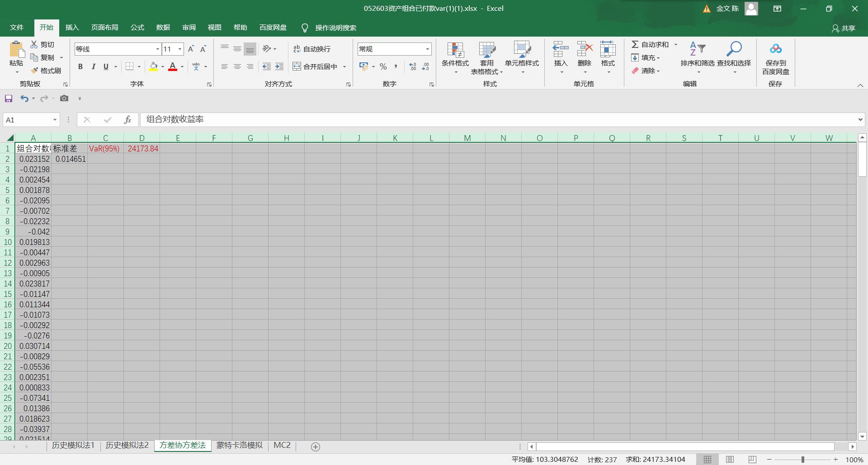Image resolution: width=868 pixels, height=465 pixels.
Task: Open the 数据 (Data) ribbon tab
Action: tap(163, 28)
